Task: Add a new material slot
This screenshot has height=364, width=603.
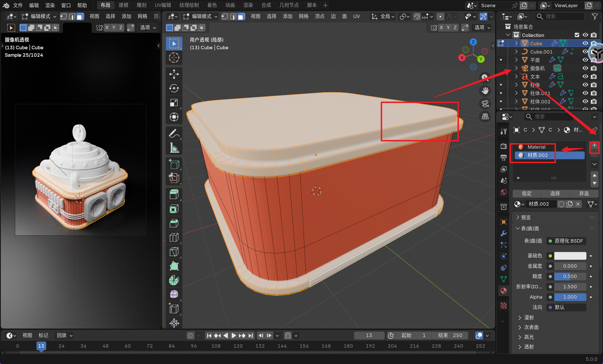Action: (594, 145)
